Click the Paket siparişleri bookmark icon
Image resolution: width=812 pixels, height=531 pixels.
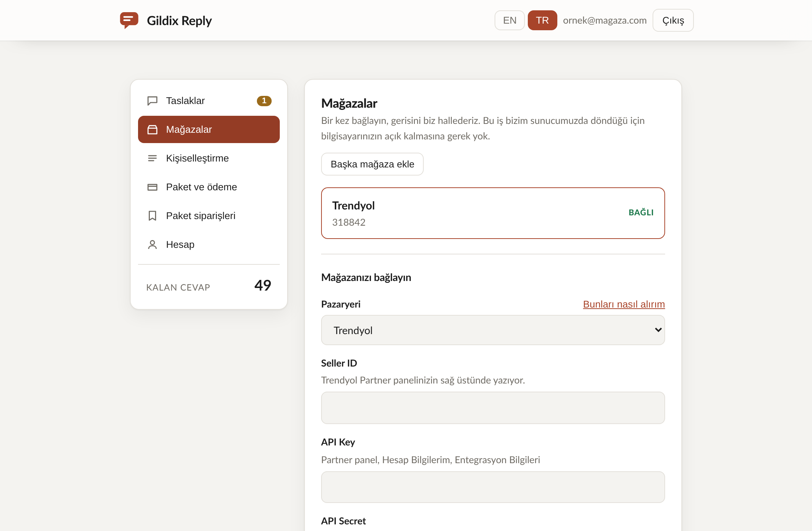click(152, 216)
